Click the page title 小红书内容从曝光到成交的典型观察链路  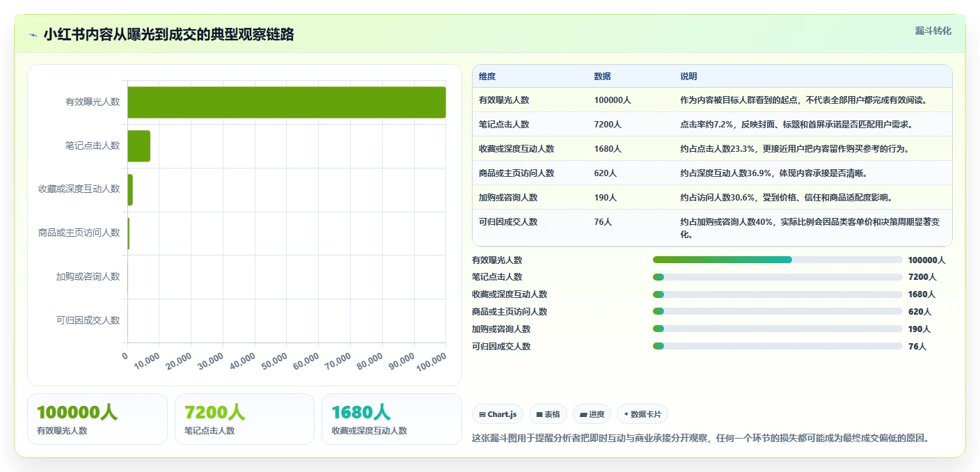[x=169, y=35]
